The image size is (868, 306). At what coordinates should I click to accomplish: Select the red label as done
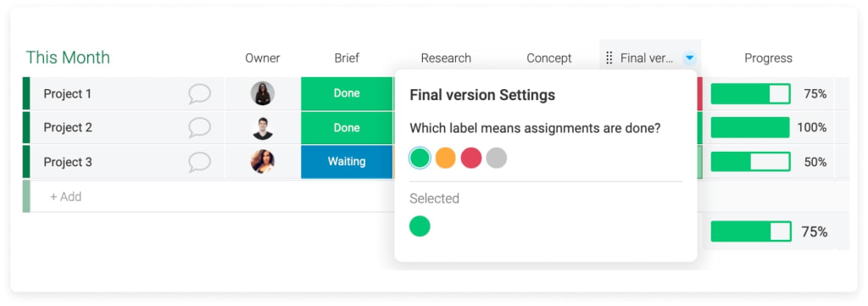(471, 159)
